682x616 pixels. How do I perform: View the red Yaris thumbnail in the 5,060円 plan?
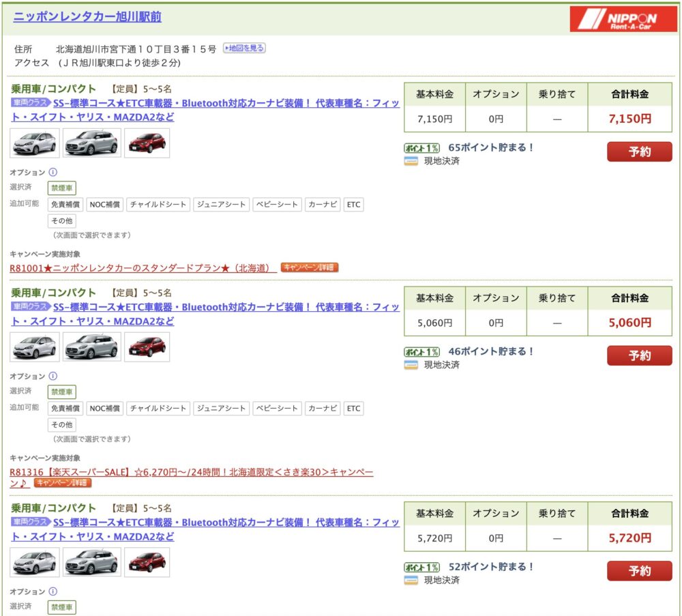(147, 347)
